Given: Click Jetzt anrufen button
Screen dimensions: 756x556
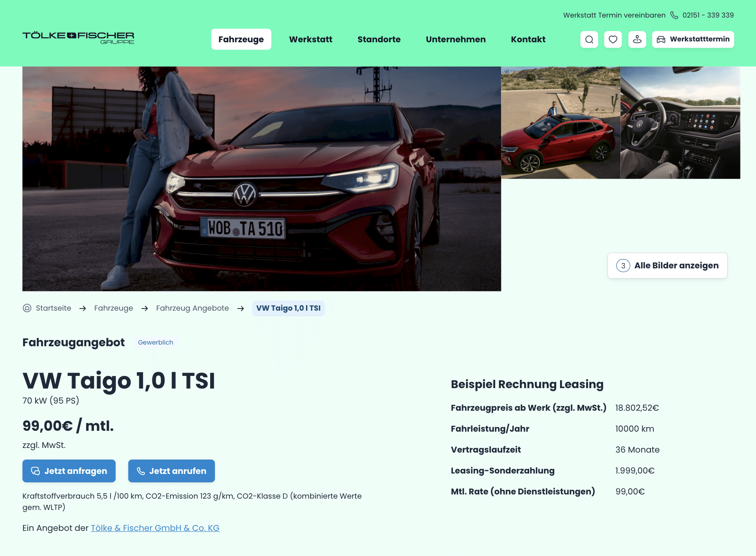Looking at the screenshot, I should coord(172,471).
